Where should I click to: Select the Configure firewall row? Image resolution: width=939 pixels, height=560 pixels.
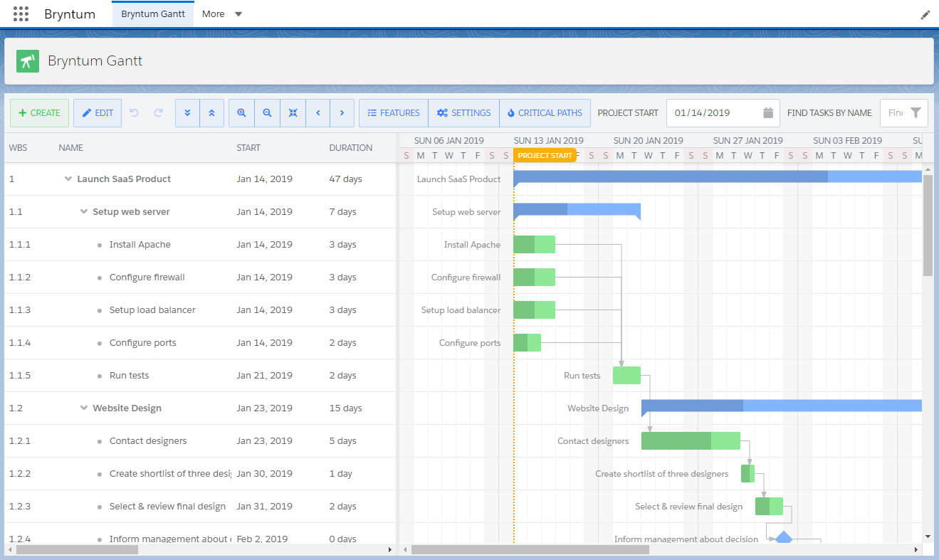tap(200, 278)
